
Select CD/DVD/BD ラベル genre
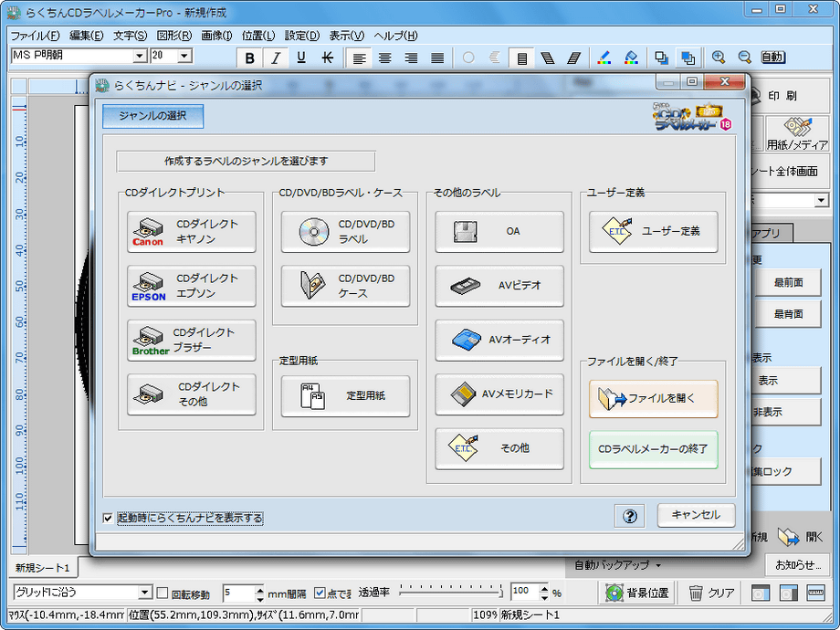click(345, 231)
